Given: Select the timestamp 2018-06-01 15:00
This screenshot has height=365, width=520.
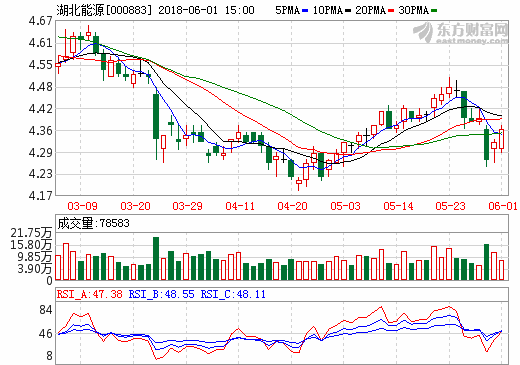Looking at the screenshot, I should tap(206, 10).
